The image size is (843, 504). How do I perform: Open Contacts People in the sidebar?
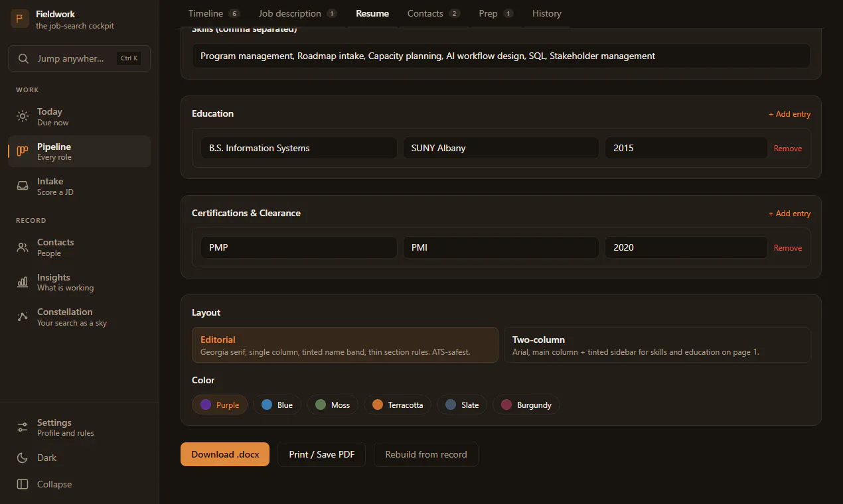click(x=80, y=247)
